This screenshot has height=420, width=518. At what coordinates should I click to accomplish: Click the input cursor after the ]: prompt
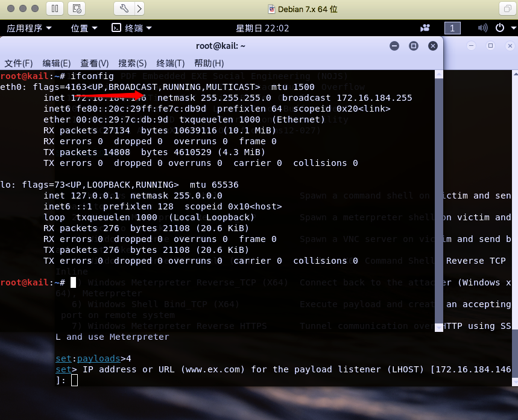pyautogui.click(x=74, y=380)
